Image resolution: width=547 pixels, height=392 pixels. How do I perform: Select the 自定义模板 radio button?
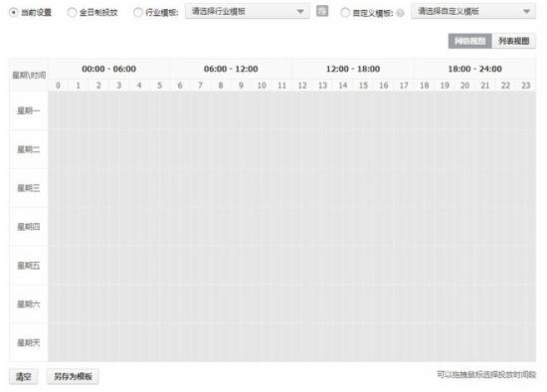point(345,13)
